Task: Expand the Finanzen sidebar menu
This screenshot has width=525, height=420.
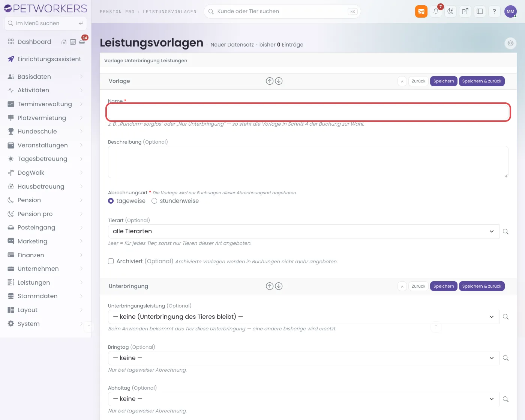Action: (x=45, y=255)
